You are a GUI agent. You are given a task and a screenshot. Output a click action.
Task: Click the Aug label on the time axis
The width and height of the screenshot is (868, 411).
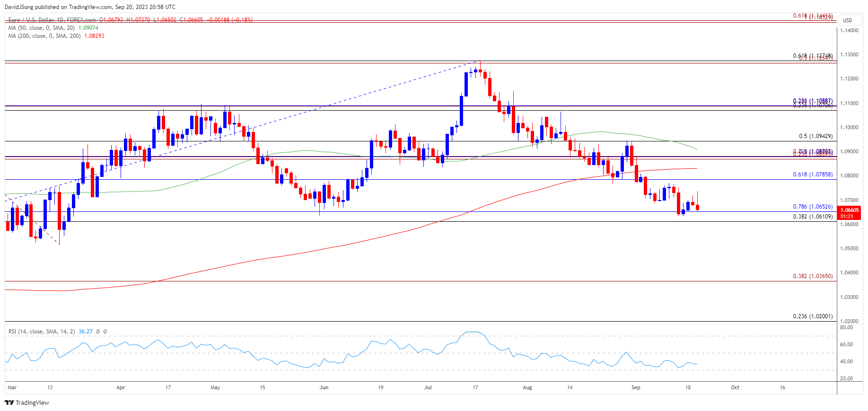527,387
